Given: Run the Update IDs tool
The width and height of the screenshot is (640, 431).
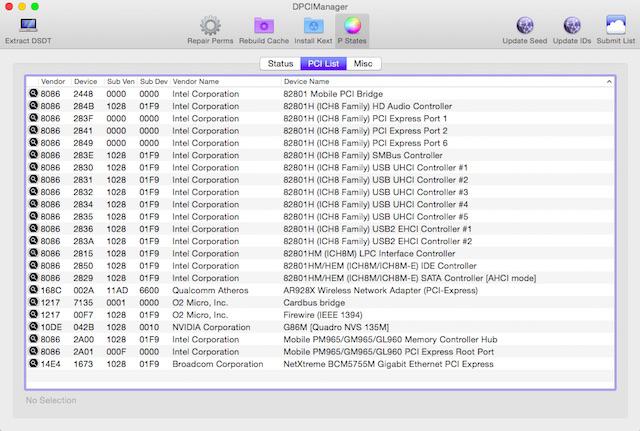Looking at the screenshot, I should pyautogui.click(x=571, y=26).
